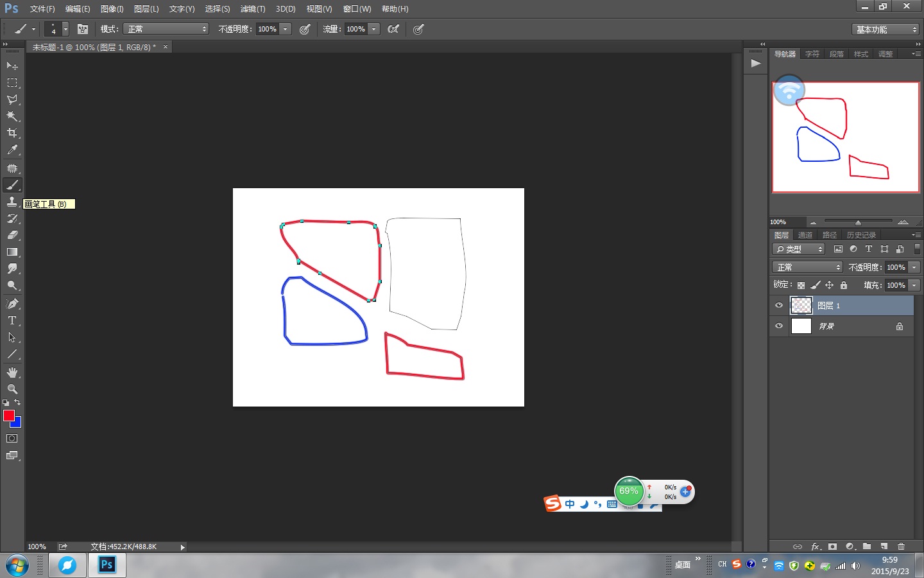Image resolution: width=924 pixels, height=578 pixels.
Task: Open the 滤镜(T) menu
Action: point(253,9)
